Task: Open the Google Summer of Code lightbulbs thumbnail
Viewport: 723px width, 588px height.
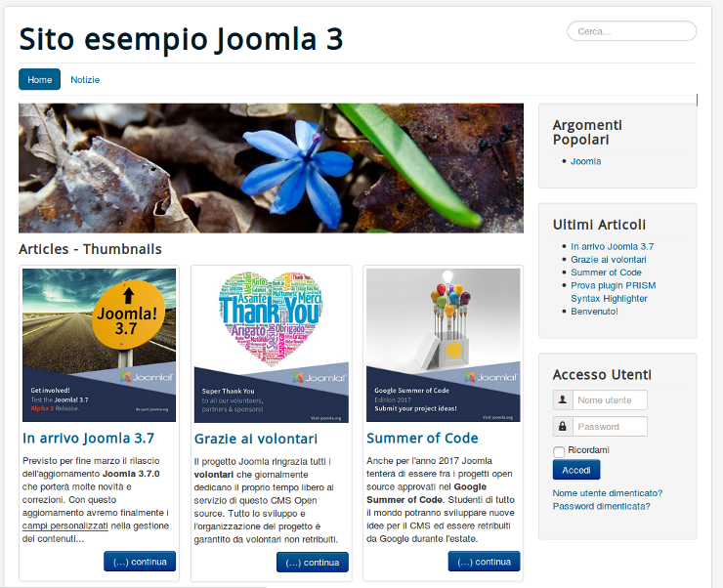Action: tap(444, 345)
